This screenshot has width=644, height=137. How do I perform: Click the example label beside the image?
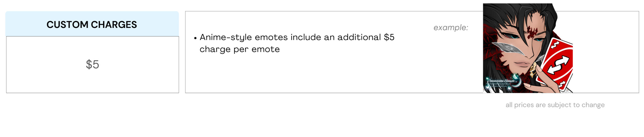tap(451, 28)
